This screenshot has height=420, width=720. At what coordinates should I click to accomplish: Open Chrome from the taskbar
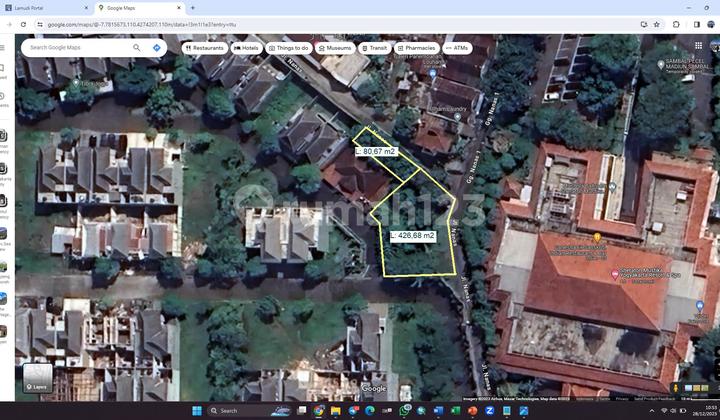pyautogui.click(x=319, y=410)
